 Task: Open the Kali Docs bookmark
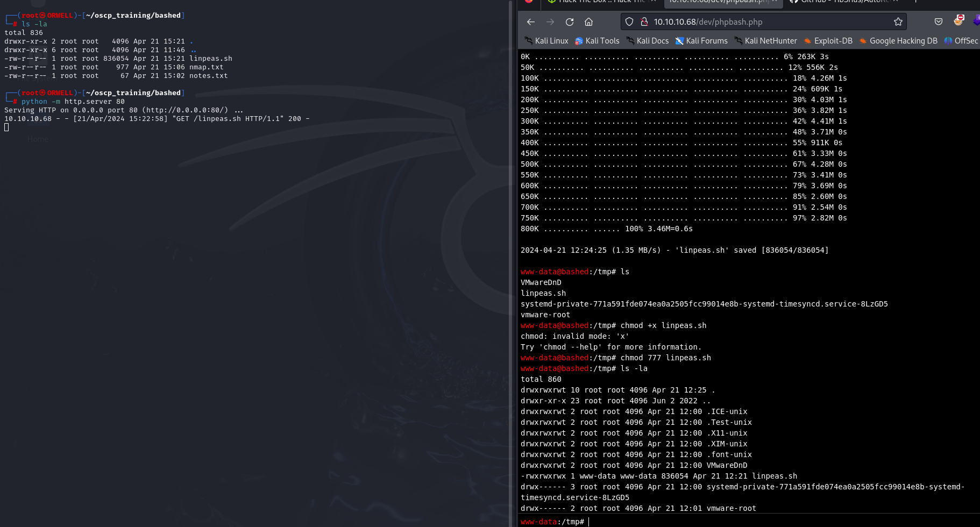click(x=648, y=41)
